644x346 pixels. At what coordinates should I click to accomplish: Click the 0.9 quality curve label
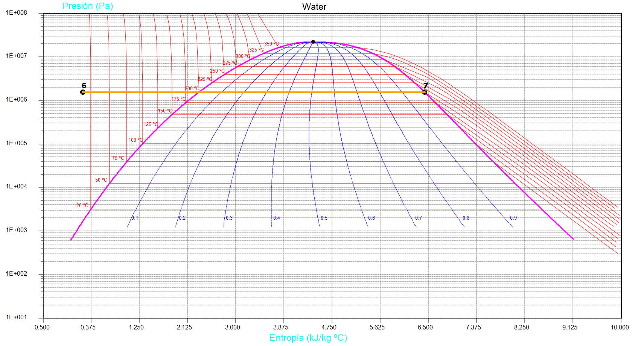(x=513, y=218)
